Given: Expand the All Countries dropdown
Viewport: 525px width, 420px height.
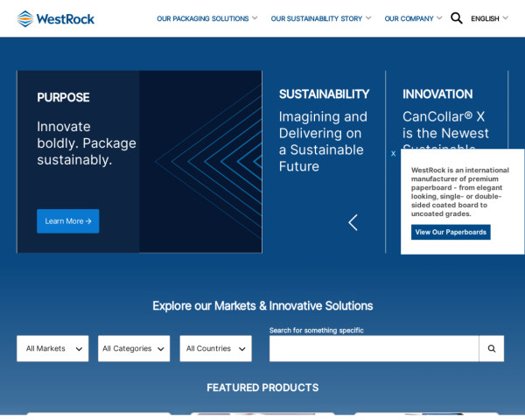Looking at the screenshot, I should (215, 348).
